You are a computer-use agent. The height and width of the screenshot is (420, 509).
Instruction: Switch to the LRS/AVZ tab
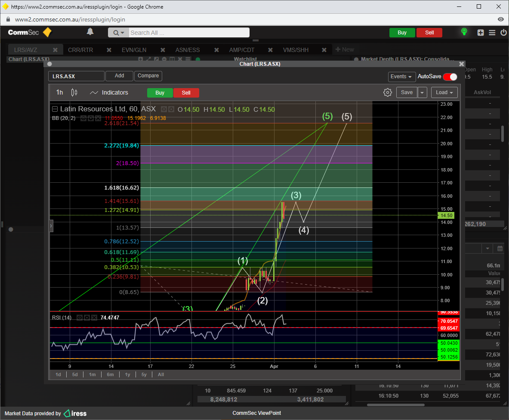pos(26,50)
